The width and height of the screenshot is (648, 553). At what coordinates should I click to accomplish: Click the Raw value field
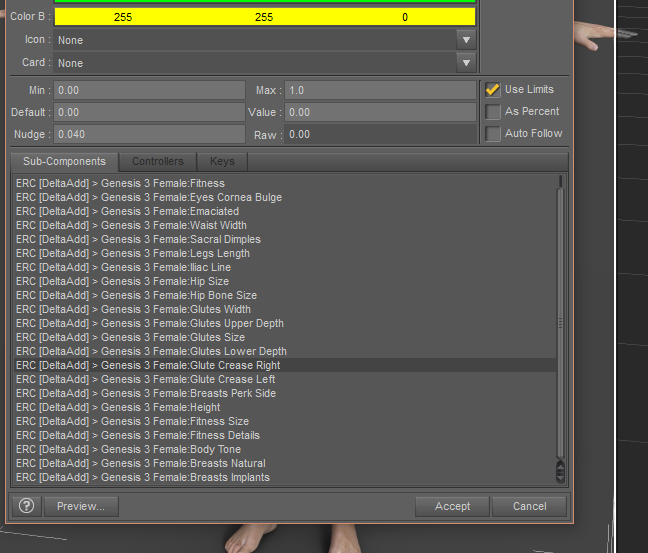tap(380, 134)
